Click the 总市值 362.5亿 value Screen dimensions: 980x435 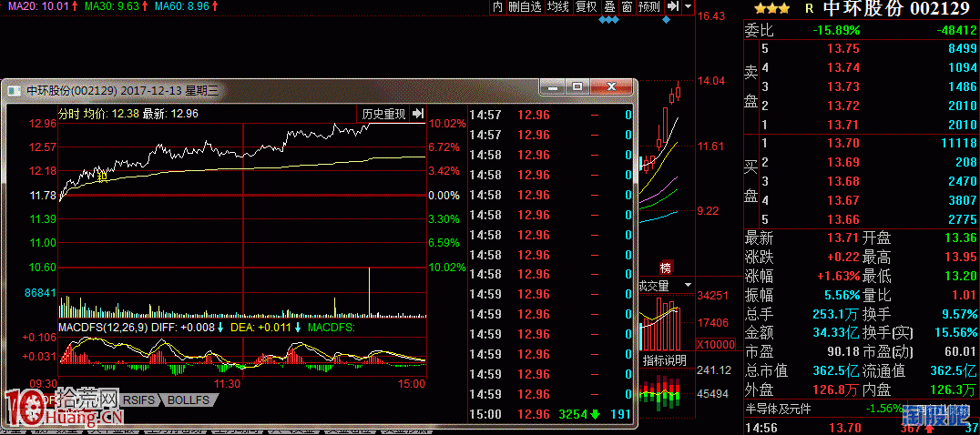(836, 371)
